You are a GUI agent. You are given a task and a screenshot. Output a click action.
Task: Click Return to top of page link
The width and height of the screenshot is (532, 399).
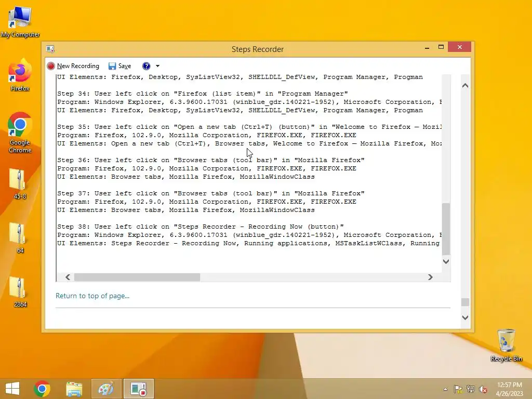coord(92,296)
